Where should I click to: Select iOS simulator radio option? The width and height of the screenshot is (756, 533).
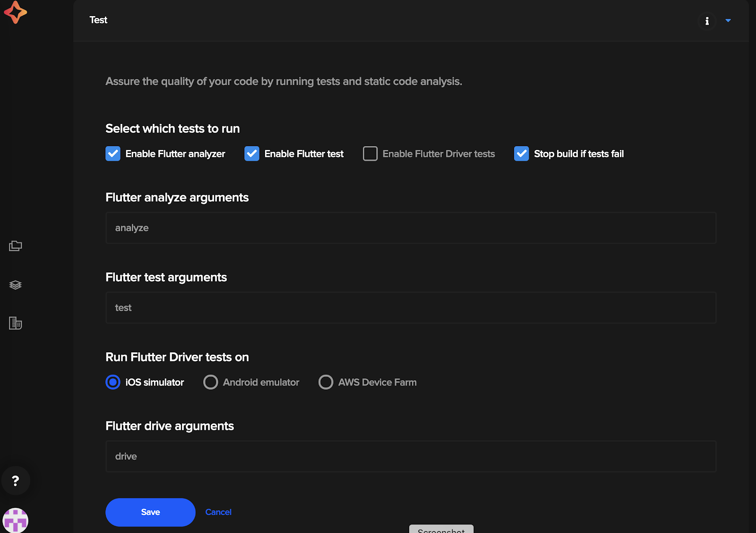[x=113, y=382]
